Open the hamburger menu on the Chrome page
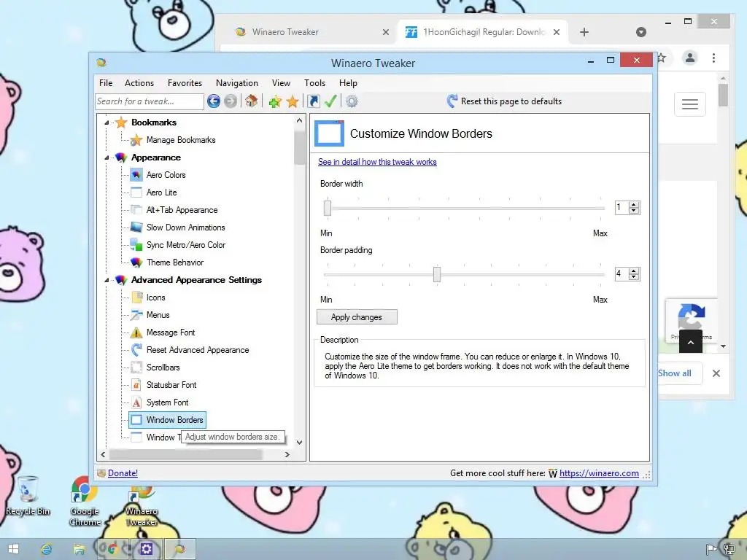This screenshot has width=747, height=560. 690,104
